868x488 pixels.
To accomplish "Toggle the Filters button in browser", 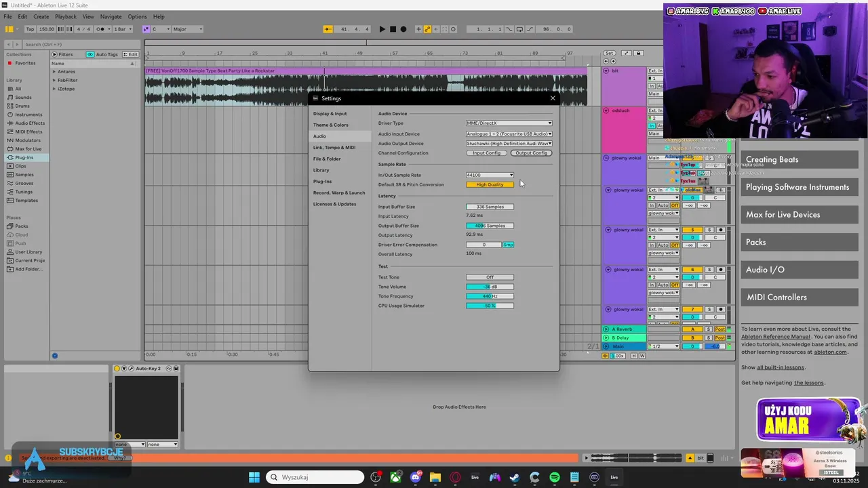I will coord(62,54).
